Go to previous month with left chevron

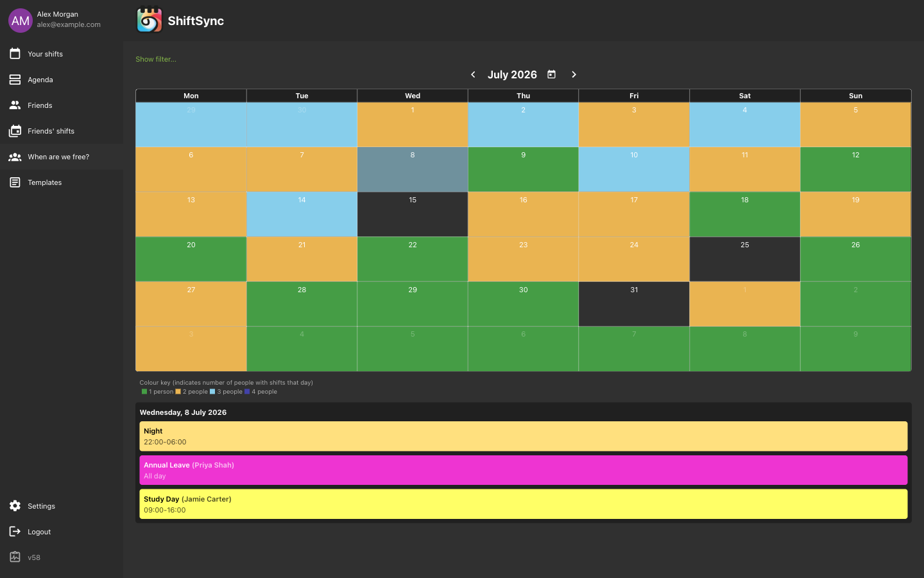pyautogui.click(x=473, y=74)
